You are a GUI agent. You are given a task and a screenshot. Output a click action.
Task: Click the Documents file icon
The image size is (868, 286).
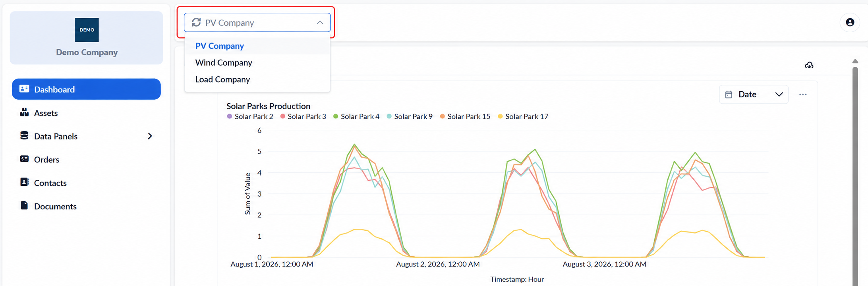(x=24, y=205)
